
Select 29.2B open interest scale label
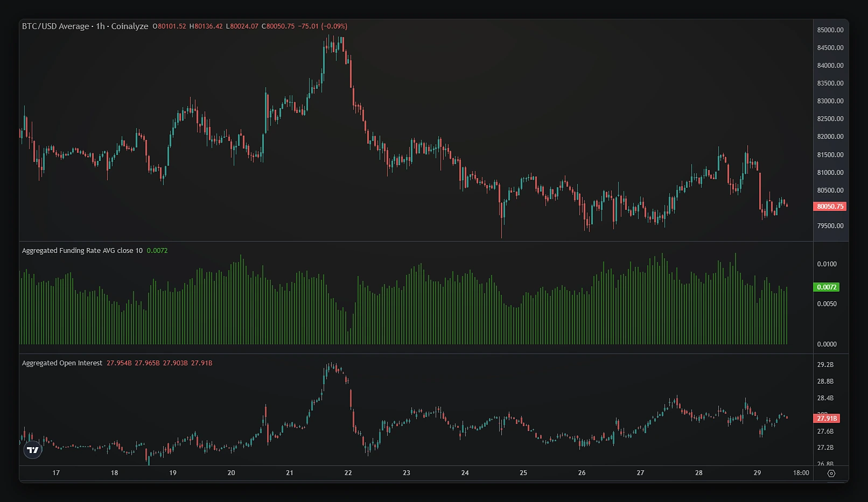[x=825, y=365]
